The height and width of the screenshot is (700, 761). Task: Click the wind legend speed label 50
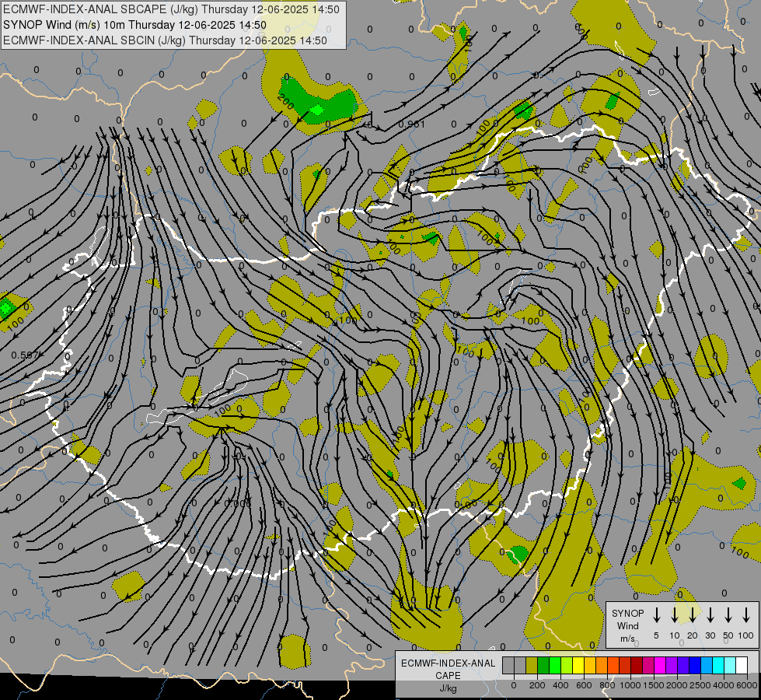728,635
